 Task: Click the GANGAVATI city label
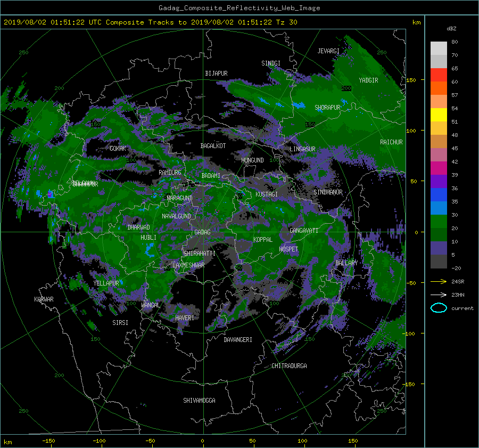304,231
